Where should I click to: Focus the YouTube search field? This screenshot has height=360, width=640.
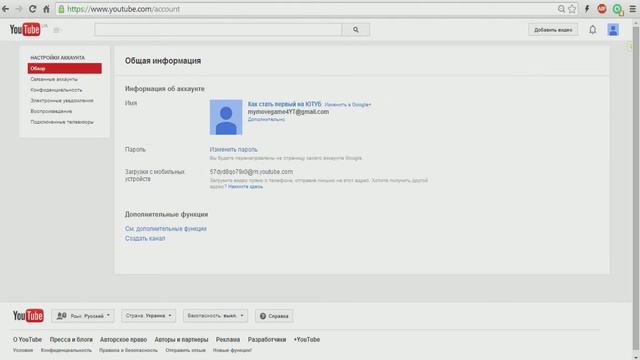[218, 29]
